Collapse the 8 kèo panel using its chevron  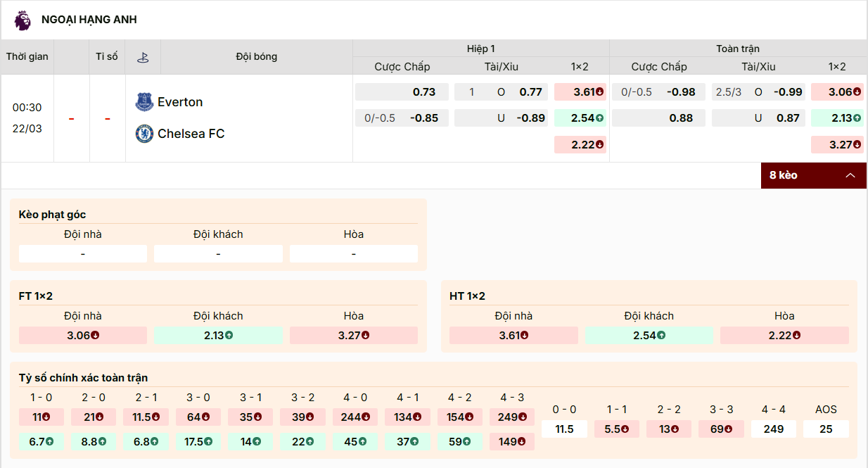tap(850, 175)
